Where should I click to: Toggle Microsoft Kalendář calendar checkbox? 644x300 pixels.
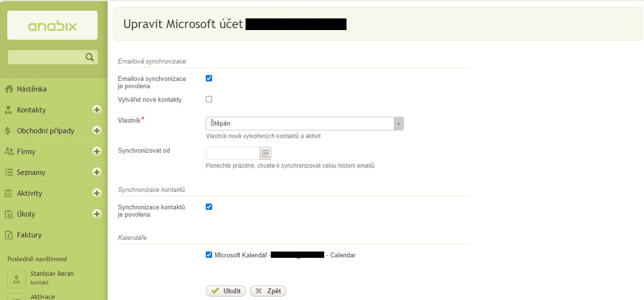tap(209, 255)
